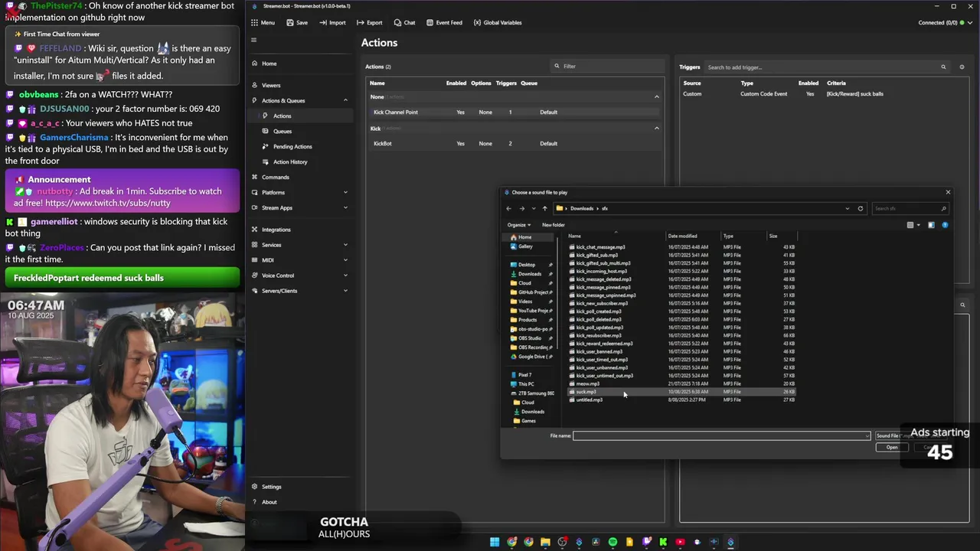Image resolution: width=980 pixels, height=551 pixels.
Task: Open the Chat toolbar item
Action: click(404, 22)
